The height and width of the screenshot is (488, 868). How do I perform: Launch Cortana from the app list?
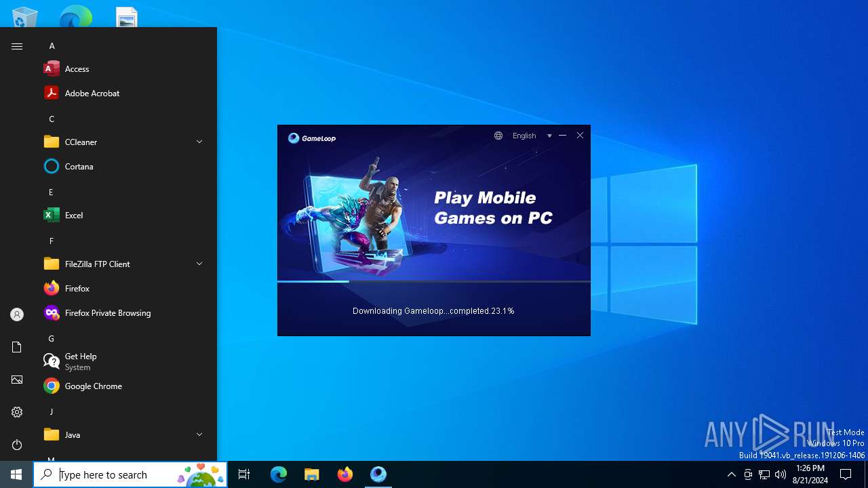tap(122, 166)
